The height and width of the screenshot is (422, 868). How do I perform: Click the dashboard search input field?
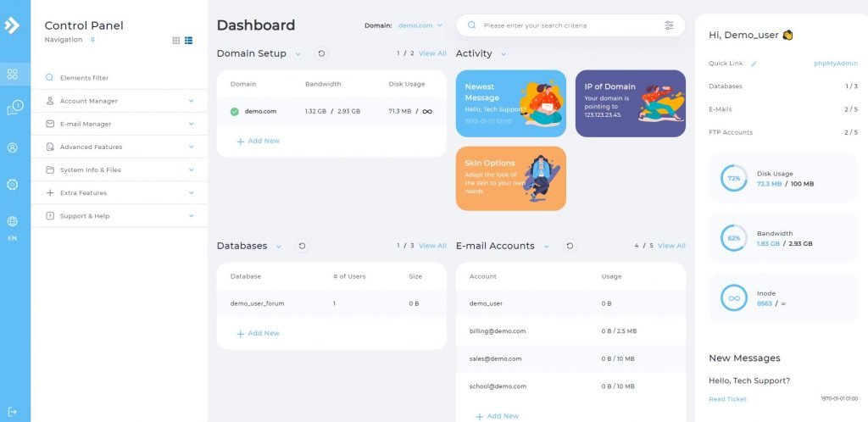click(x=568, y=25)
